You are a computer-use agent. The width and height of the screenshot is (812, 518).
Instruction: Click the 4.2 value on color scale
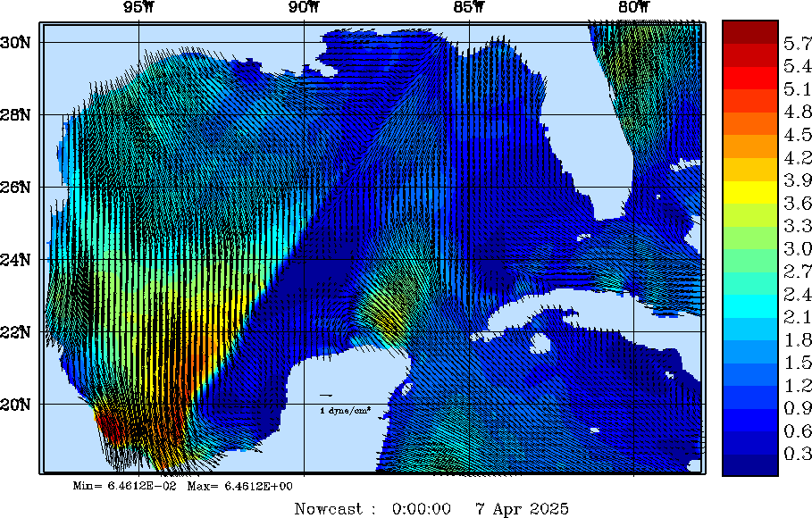click(798, 157)
